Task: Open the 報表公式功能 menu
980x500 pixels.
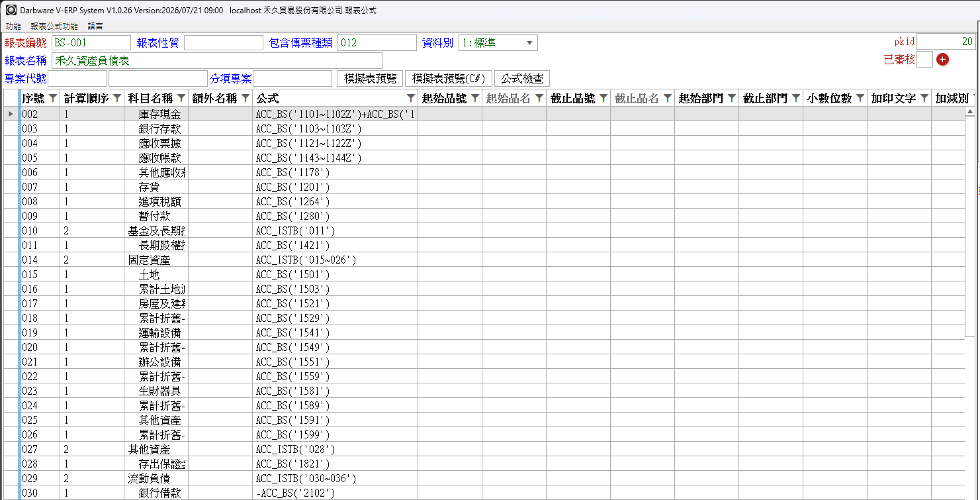Action: [54, 26]
